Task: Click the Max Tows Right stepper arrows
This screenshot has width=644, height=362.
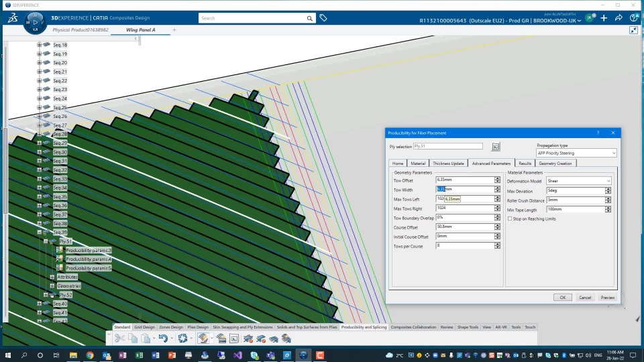Action: coord(497,208)
